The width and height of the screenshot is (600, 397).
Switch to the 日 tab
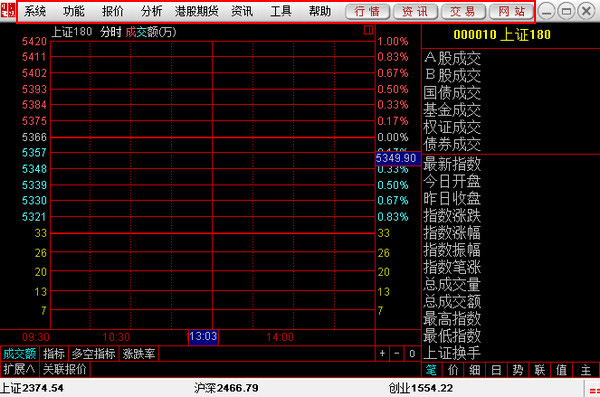pyautogui.click(x=496, y=370)
